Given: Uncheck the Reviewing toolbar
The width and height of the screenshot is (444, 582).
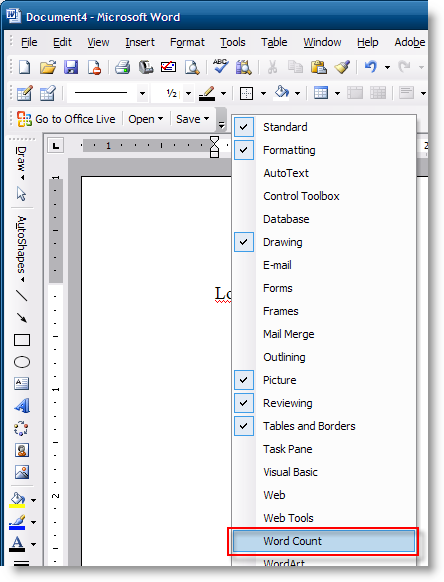Looking at the screenshot, I should tap(324, 403).
